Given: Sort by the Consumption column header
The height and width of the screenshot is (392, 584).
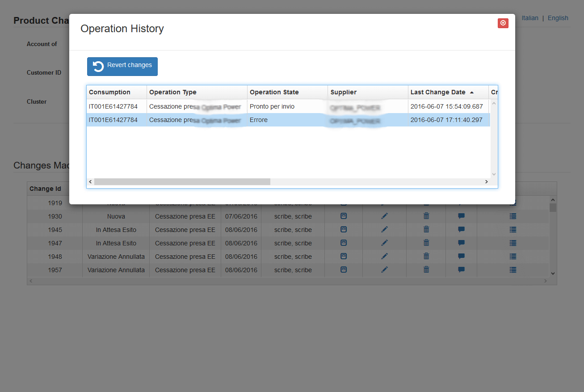Looking at the screenshot, I should pyautogui.click(x=117, y=92).
